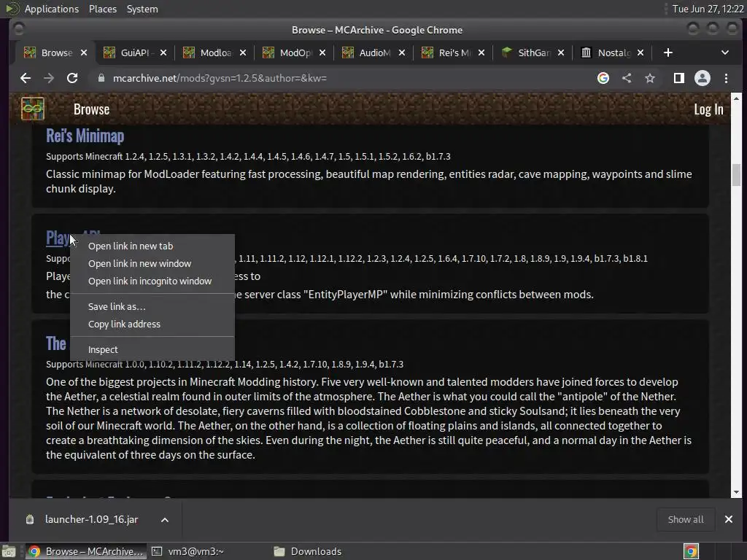Click the MCArchive site logo
Viewport: 747px width, 560px height.
[32, 109]
